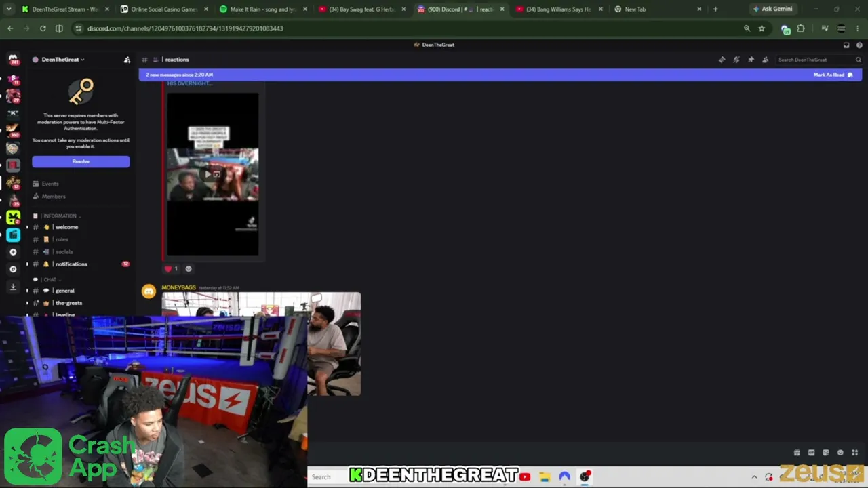
Task: Click Mark As Read button
Action: [833, 75]
